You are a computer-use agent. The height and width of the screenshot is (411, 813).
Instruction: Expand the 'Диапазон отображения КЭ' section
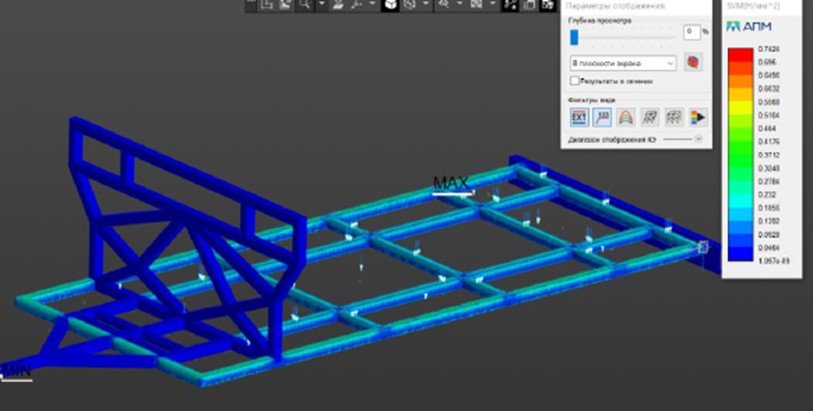[698, 141]
